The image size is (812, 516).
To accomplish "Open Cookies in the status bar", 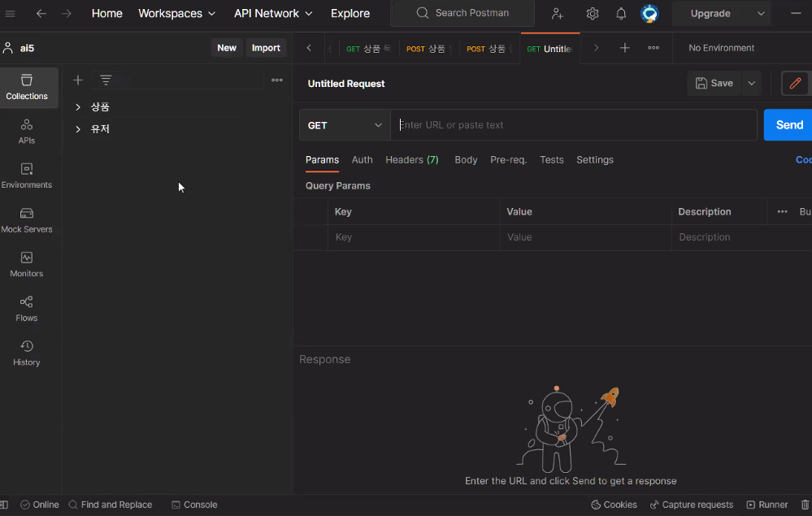I will (x=614, y=505).
